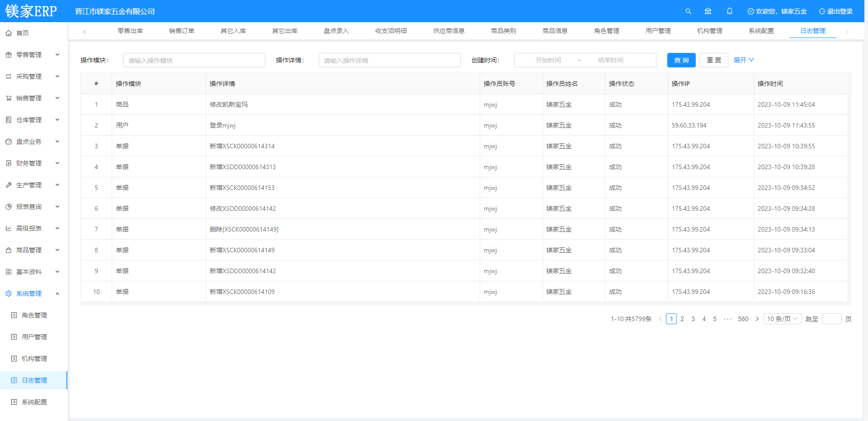Click the 开始时间 date field
Image resolution: width=868 pixels, height=421 pixels.
click(548, 60)
